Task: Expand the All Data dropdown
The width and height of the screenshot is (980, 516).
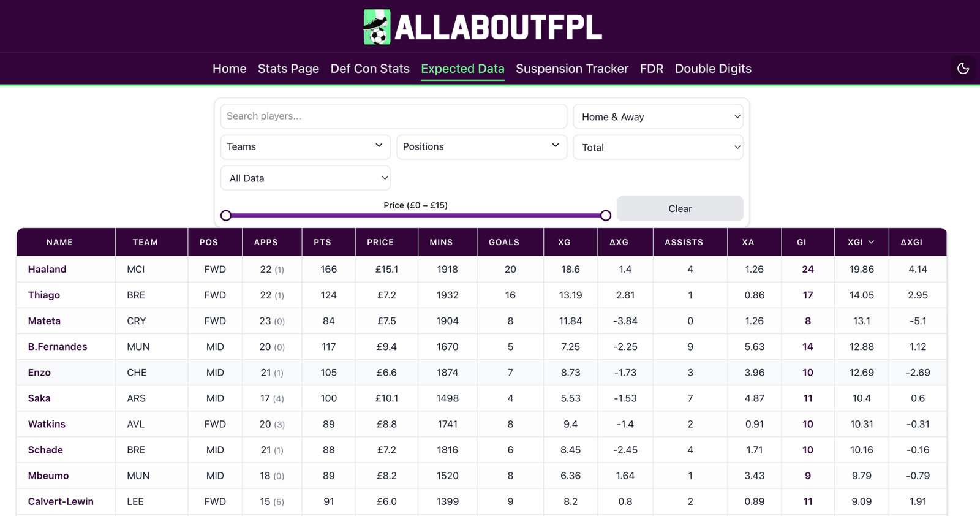Action: 305,178
